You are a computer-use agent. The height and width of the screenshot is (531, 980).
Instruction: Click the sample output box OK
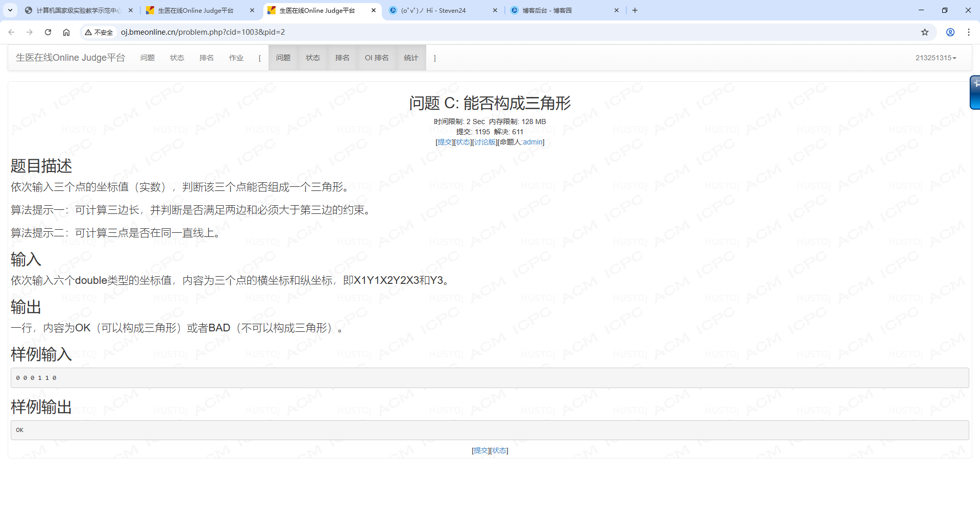click(490, 430)
